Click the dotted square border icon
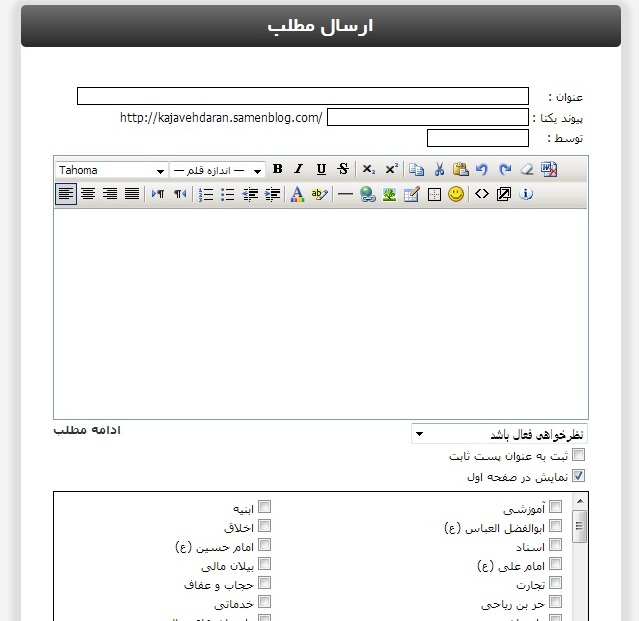The image size is (639, 621). (x=434, y=194)
